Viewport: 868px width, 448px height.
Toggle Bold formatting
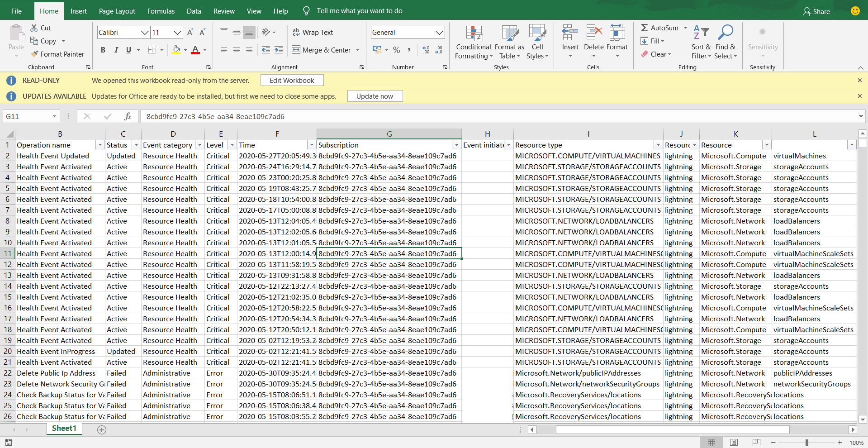(x=103, y=50)
